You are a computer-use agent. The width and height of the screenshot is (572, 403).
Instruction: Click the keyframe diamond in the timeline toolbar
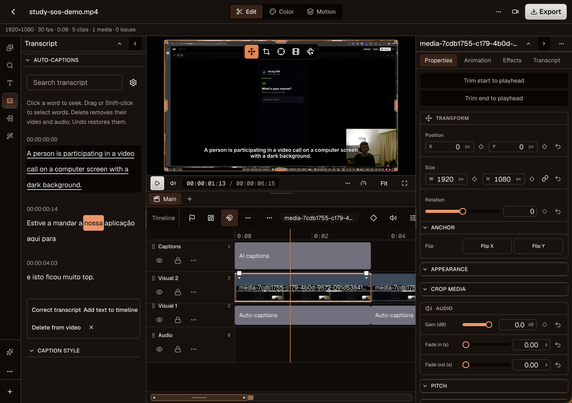374,218
